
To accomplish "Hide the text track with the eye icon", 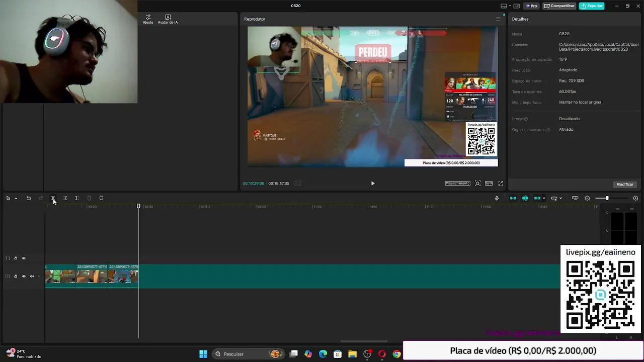I will (x=24, y=258).
